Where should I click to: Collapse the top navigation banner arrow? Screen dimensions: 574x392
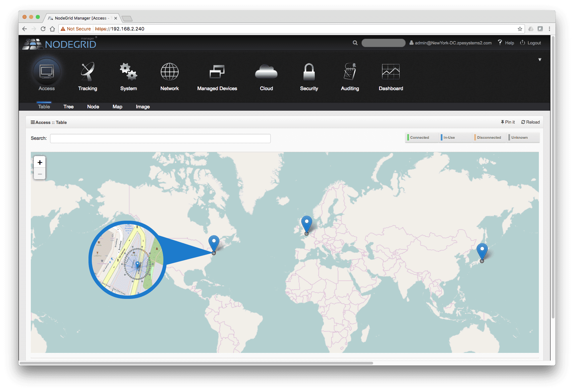tap(540, 60)
